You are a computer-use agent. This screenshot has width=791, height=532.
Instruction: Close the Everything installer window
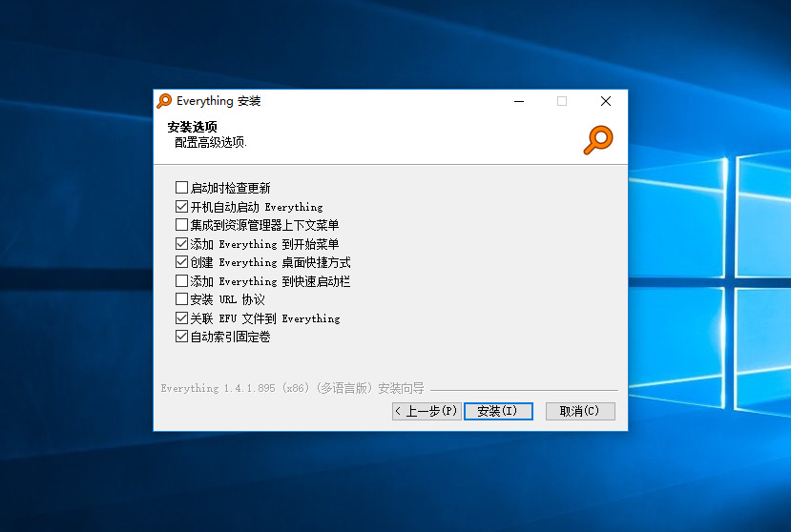(606, 101)
